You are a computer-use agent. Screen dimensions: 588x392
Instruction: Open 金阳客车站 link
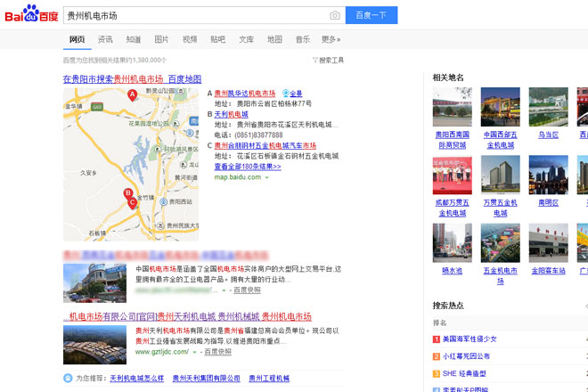tap(548, 271)
